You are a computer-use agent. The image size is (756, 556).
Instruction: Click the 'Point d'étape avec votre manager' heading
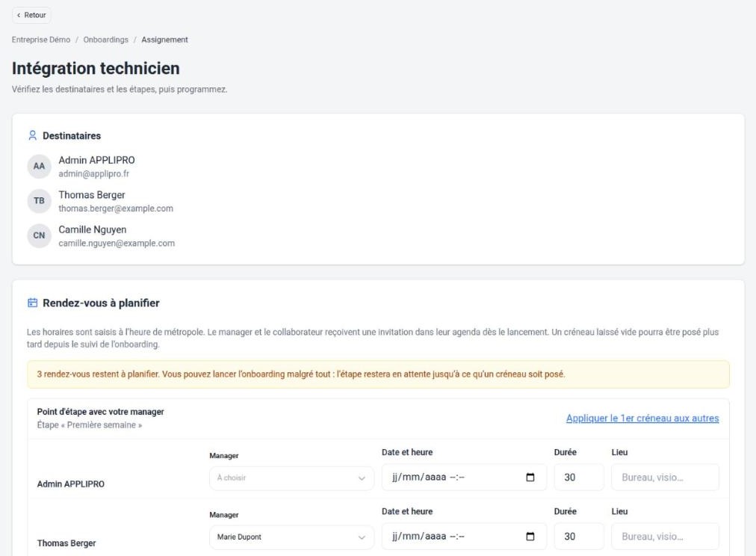100,412
